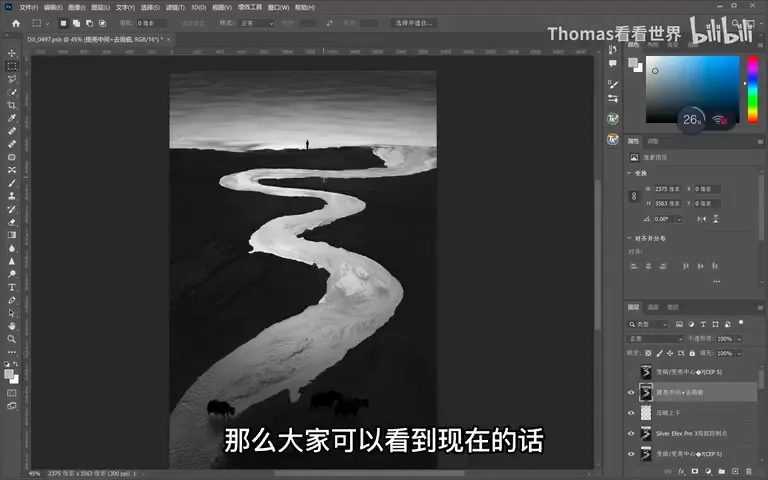Hide the Silver Efex Pro 3 layer
Screen dimensions: 768x480
(x=631, y=433)
